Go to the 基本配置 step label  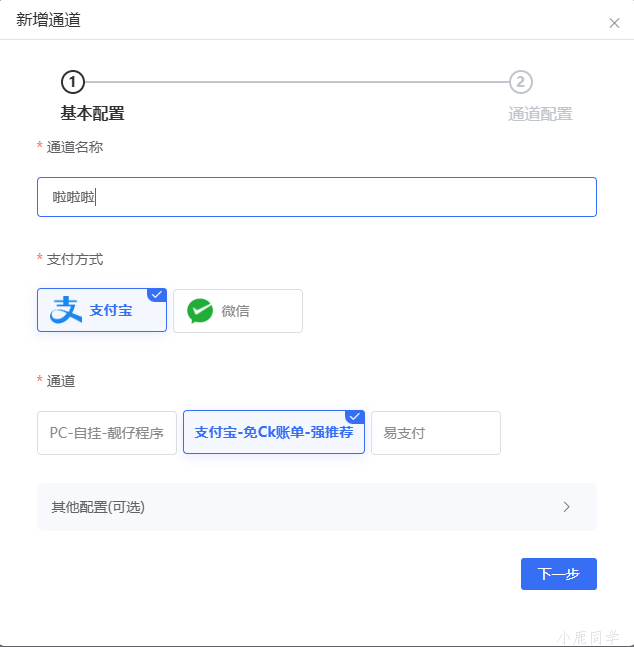[x=92, y=114]
